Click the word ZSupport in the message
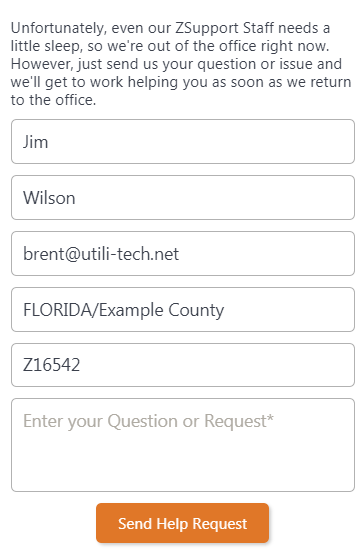This screenshot has height=549, width=364. pos(207,28)
